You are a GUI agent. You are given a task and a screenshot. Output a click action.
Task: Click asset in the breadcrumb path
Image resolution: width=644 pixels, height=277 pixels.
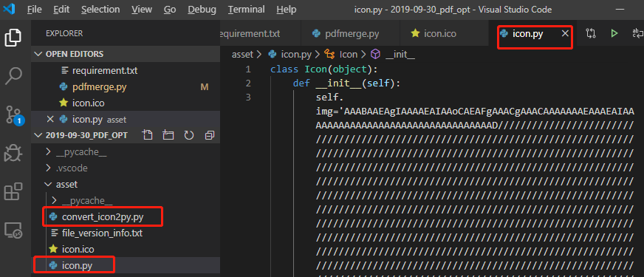(x=242, y=54)
